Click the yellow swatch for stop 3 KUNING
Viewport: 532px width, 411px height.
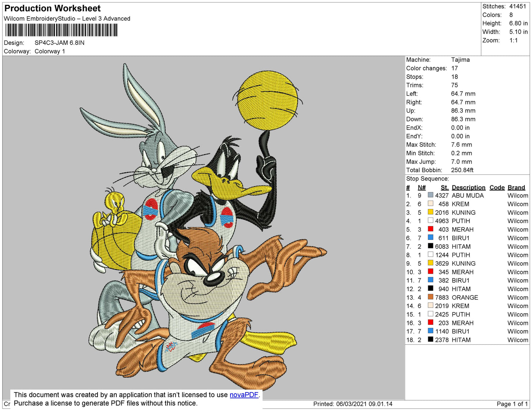[x=430, y=212]
